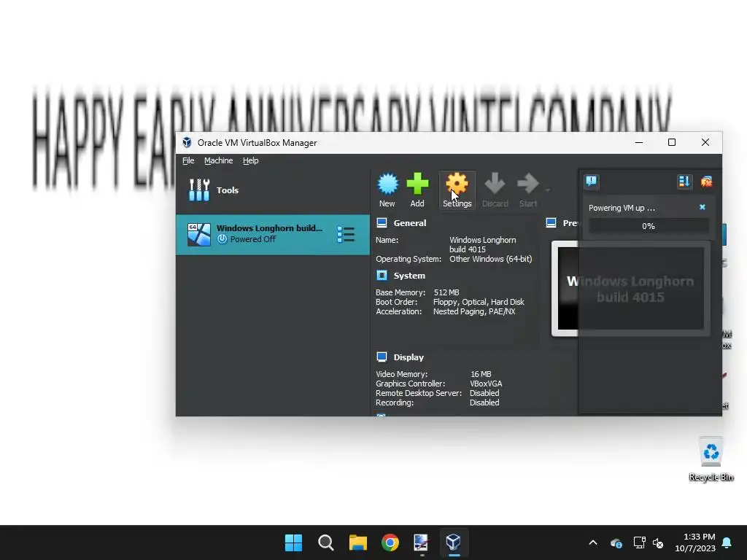747x560 pixels.
Task: Open File Explorer from the taskbar
Action: coord(357,542)
